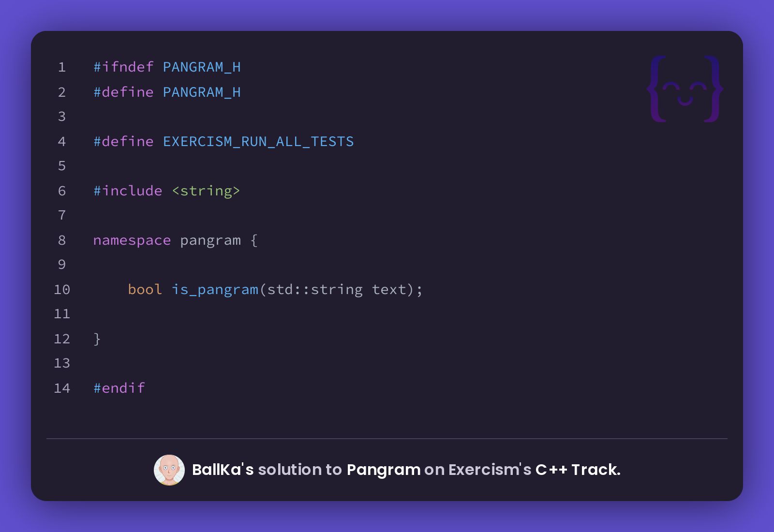Viewport: 774px width, 532px height.
Task: Click the std::string parameter type
Action: point(315,290)
